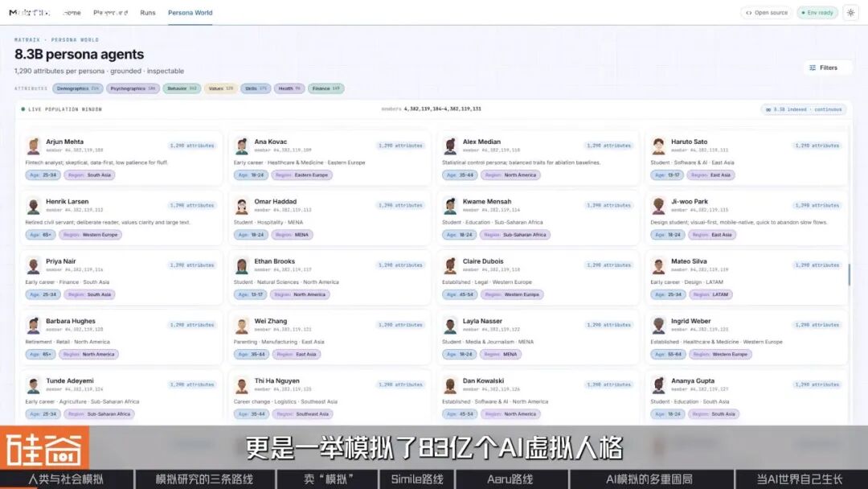Select the Health attribute chip
The image size is (868, 489).
(x=289, y=88)
